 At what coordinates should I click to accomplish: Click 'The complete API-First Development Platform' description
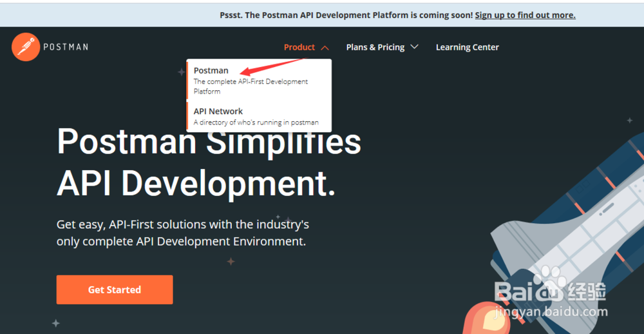(x=251, y=86)
